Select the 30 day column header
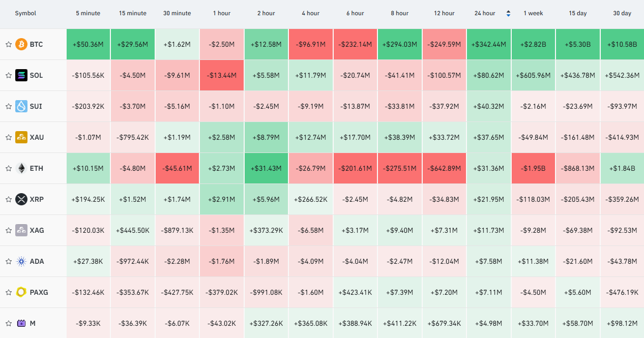The width and height of the screenshot is (644, 338). tap(622, 13)
